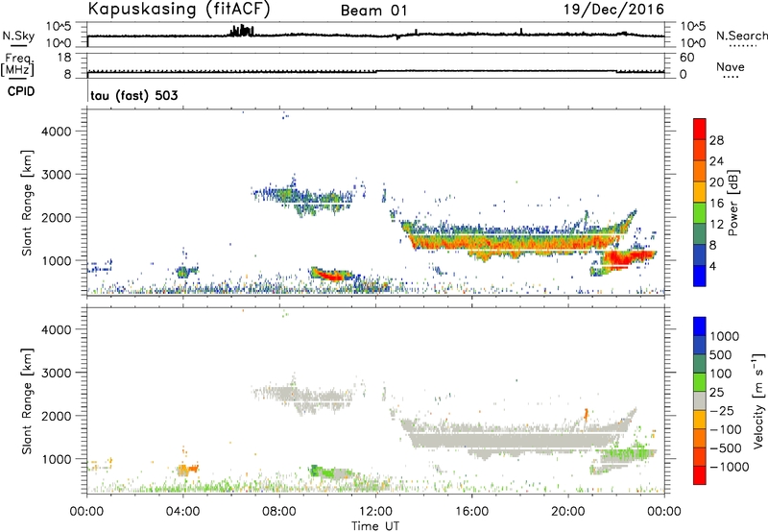768x532 pixels.
Task: Click the Slant Range label of velocity panel
Action: coord(27,401)
